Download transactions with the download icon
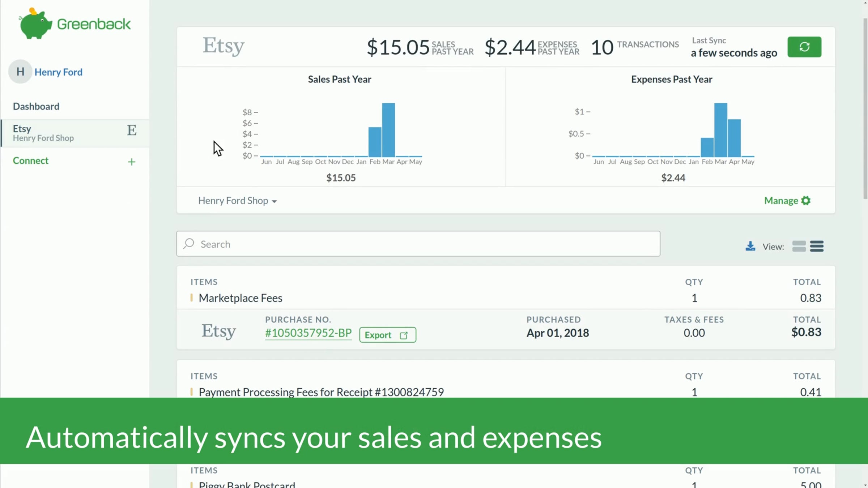The height and width of the screenshot is (488, 868). (750, 246)
